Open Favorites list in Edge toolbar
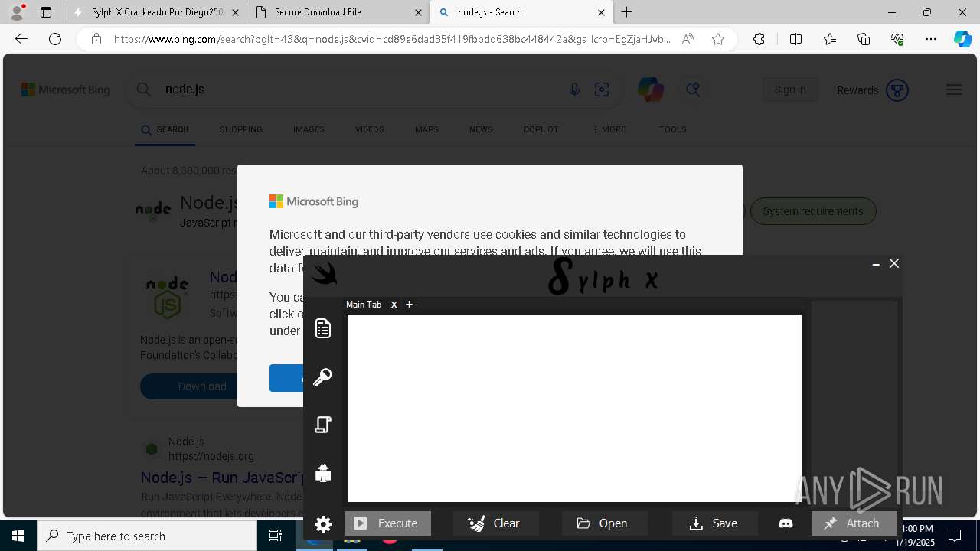The image size is (980, 551). point(830,39)
